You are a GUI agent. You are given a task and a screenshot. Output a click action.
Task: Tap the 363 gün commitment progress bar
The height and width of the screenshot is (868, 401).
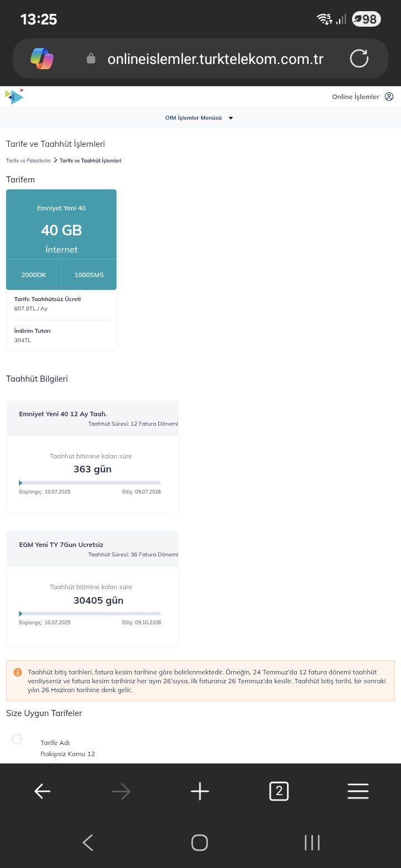(x=90, y=482)
